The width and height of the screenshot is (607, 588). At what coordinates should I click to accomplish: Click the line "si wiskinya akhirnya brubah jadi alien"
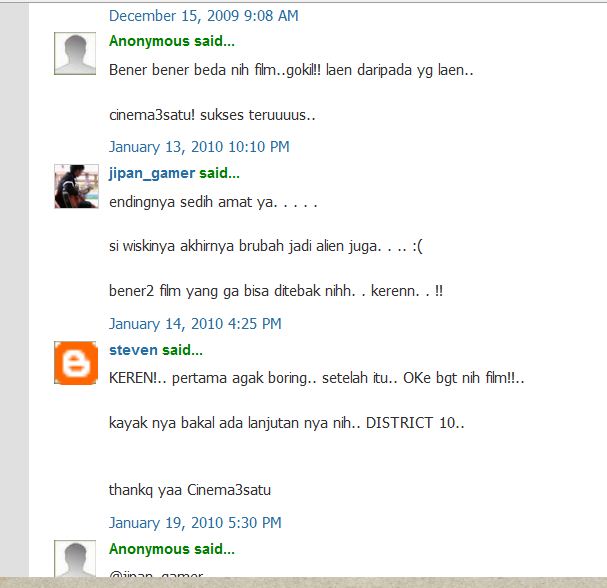coord(266,246)
